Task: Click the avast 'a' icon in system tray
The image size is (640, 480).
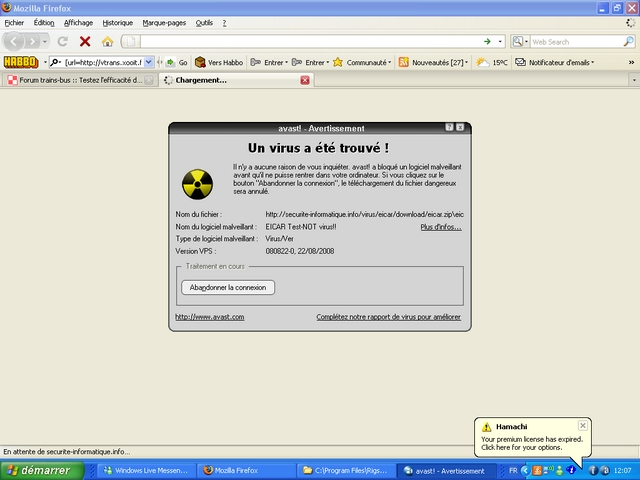Action: point(605,471)
